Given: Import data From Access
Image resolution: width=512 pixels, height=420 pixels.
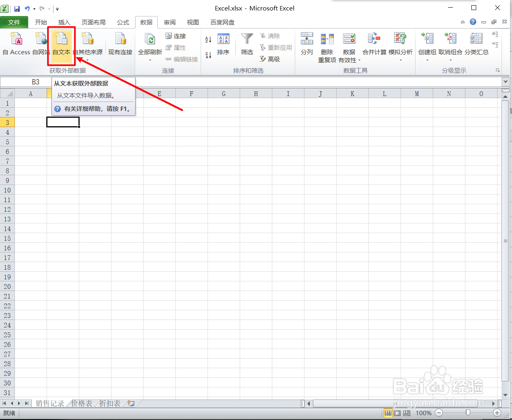Looking at the screenshot, I should pyautogui.click(x=16, y=43).
